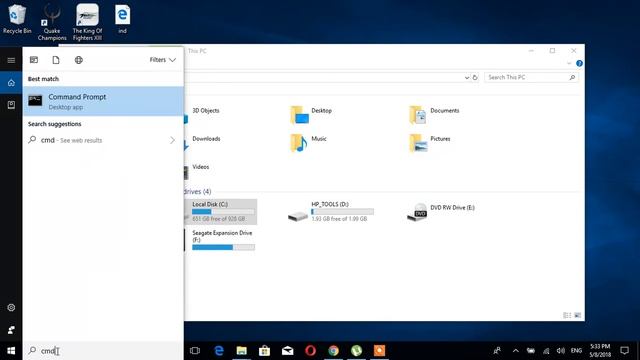Open uTorrent from the taskbar
Viewport: 640px width, 360px height.
pos(356,351)
